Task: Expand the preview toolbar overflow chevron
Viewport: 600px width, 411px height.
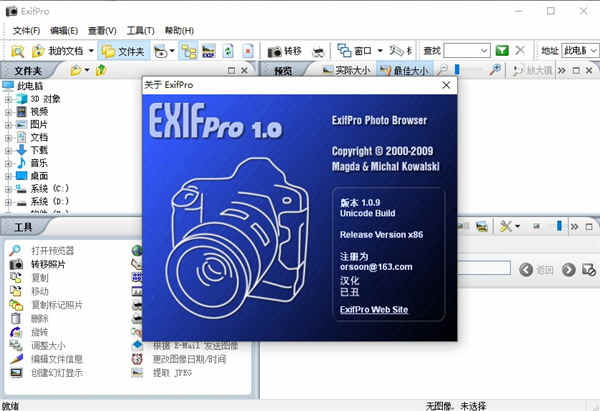Action: 561,70
